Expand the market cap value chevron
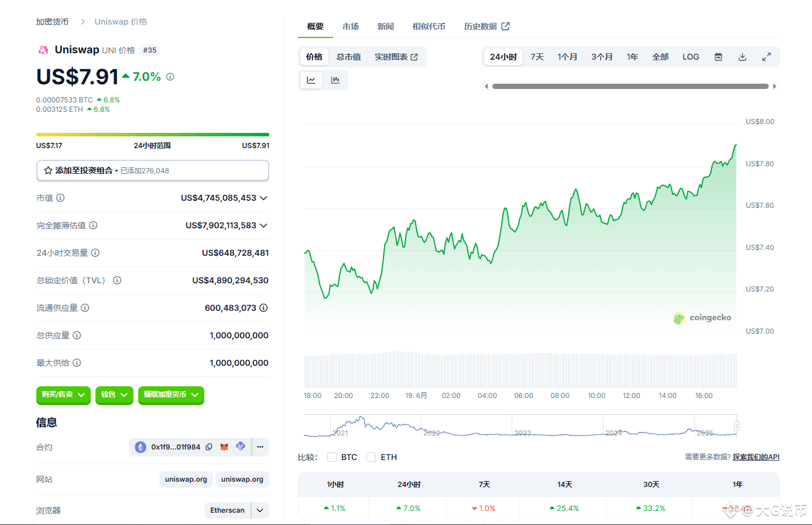This screenshot has width=812, height=525. coord(263,198)
